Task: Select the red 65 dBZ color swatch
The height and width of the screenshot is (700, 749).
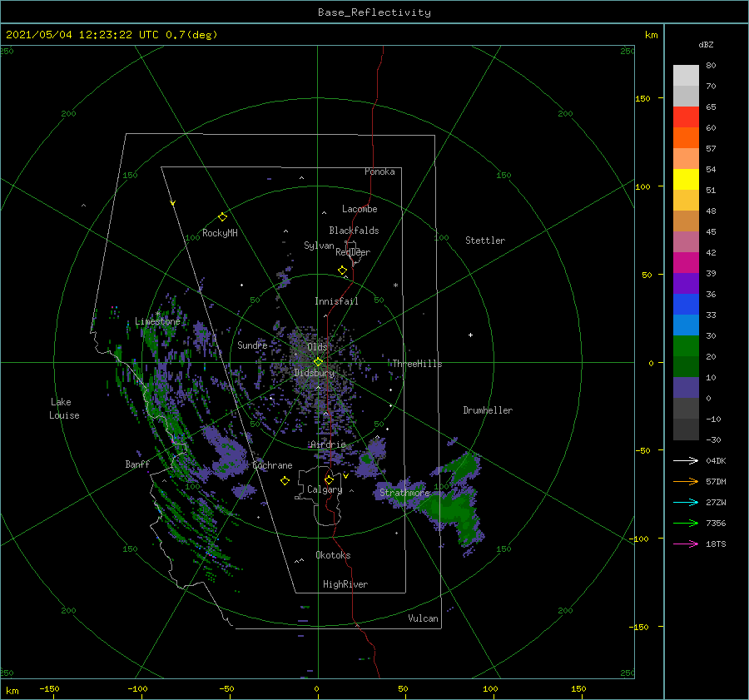Action: tap(686, 117)
